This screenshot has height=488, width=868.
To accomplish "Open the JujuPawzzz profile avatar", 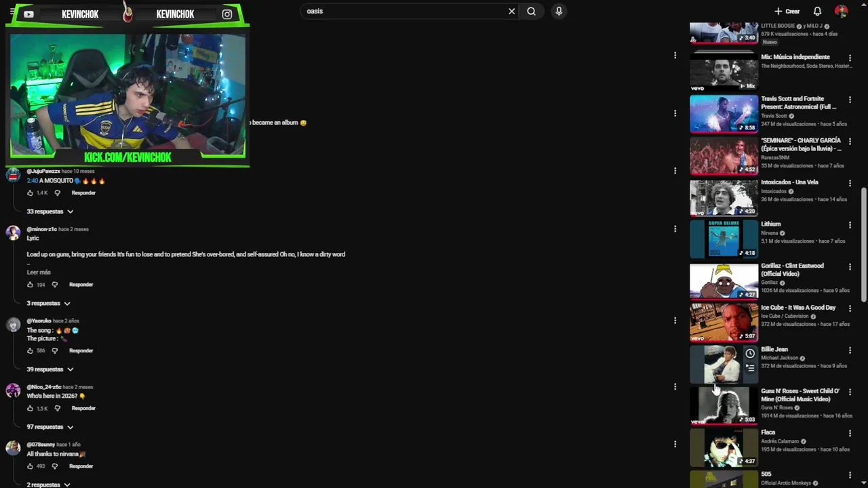I will tap(13, 176).
